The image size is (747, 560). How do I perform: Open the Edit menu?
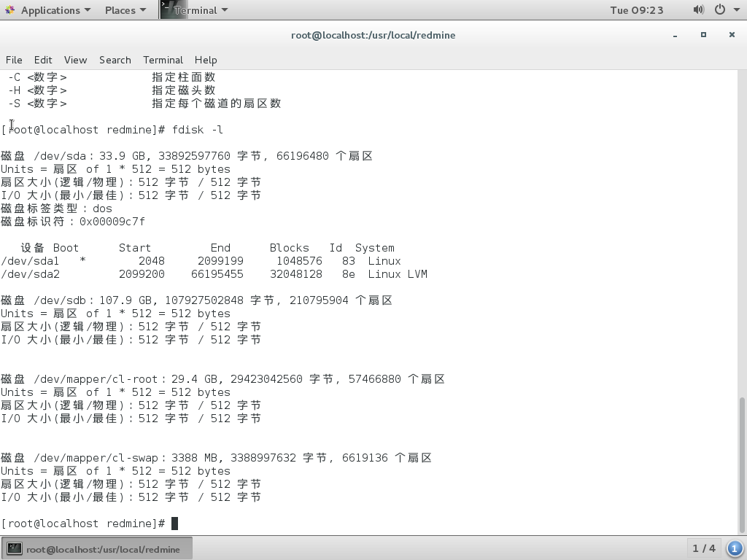point(43,60)
